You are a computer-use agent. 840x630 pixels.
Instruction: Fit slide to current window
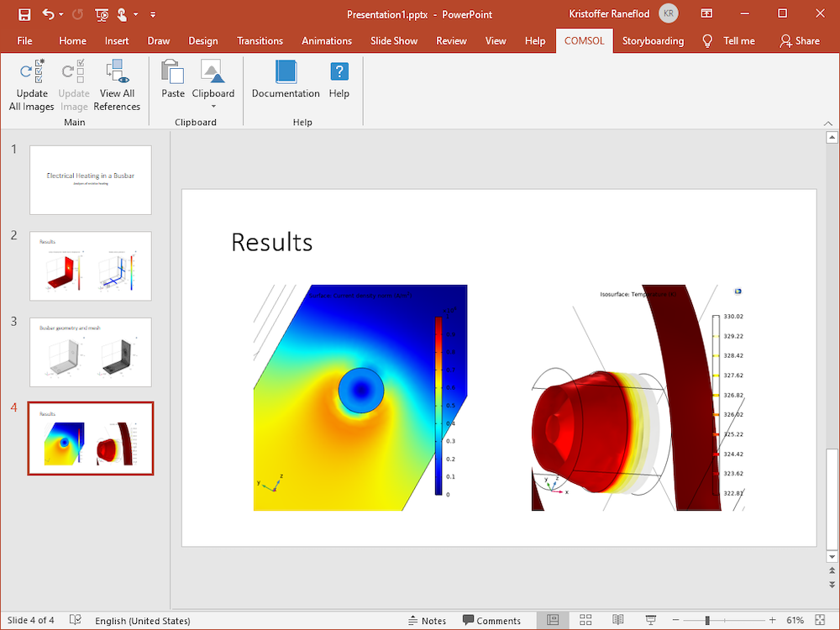coord(820,621)
